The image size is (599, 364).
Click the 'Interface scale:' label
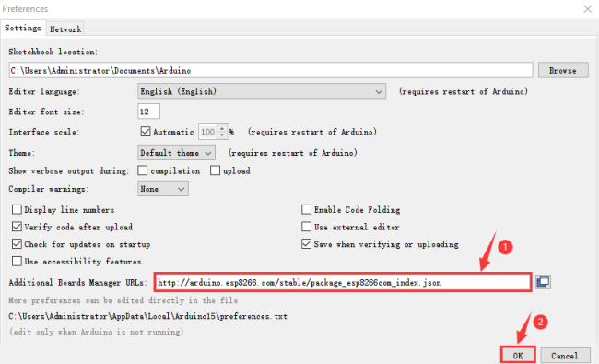44,132
